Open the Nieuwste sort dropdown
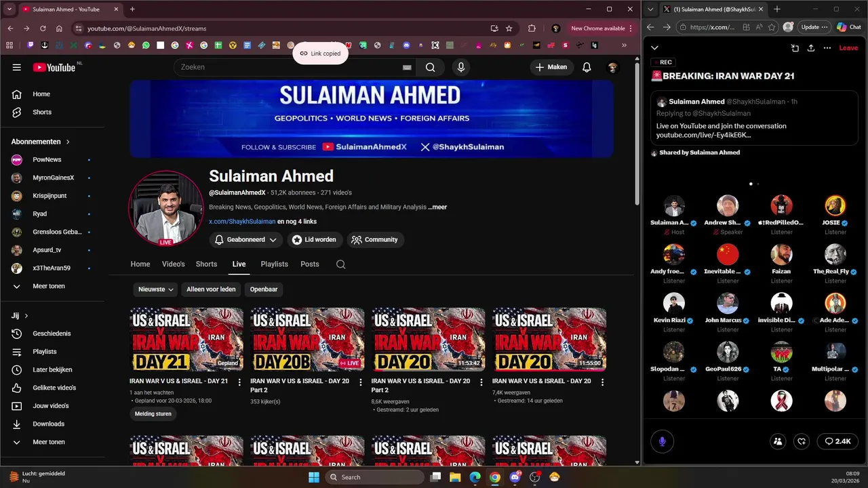The width and height of the screenshot is (868, 488). click(x=155, y=289)
